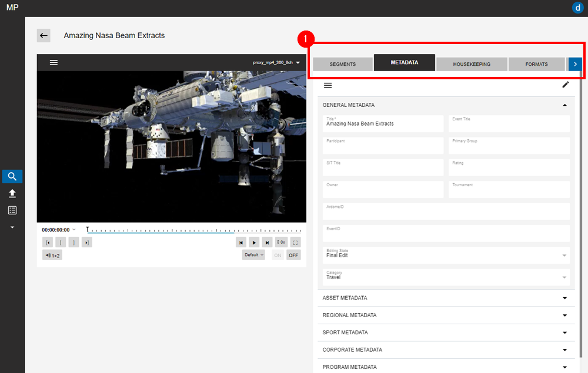Click the audio channel 1+2 button

[x=52, y=256]
